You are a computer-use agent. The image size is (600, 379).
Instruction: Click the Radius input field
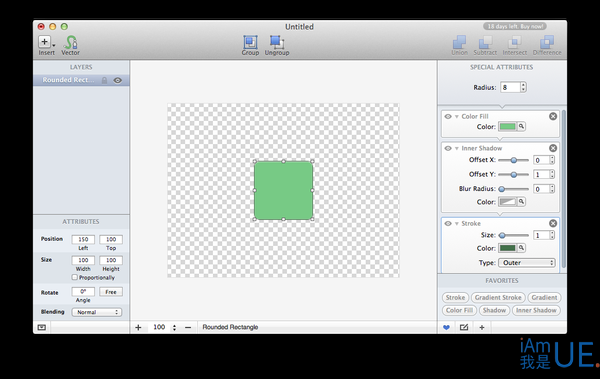tap(510, 87)
